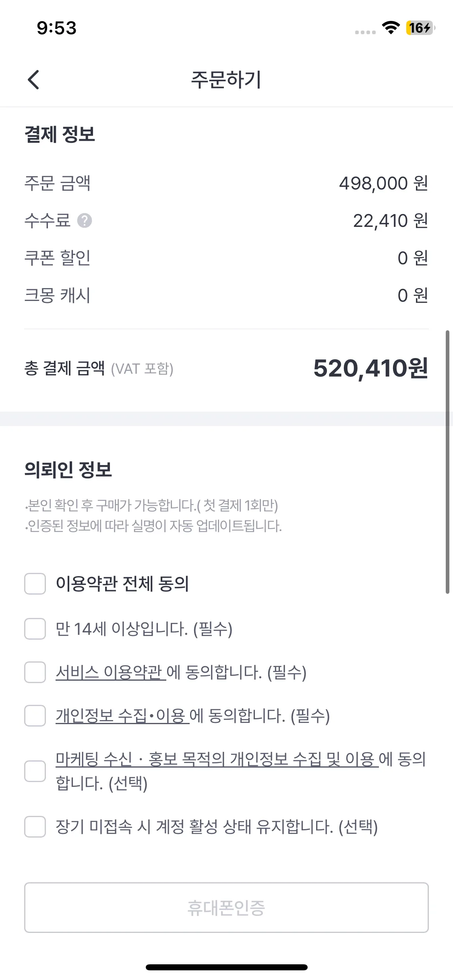Tap the 9:53 clock in status bar
The image size is (453, 980).
point(56,28)
